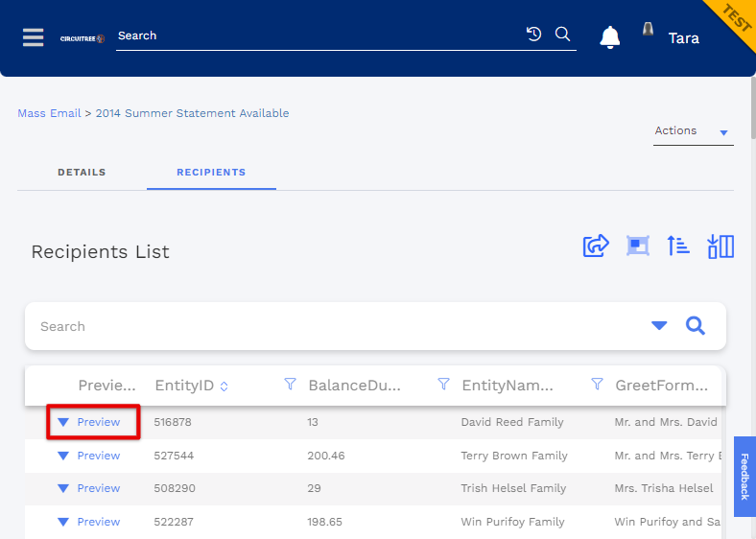This screenshot has height=539, width=756.
Task: Select EntityID cell 527544
Action: [x=174, y=456]
